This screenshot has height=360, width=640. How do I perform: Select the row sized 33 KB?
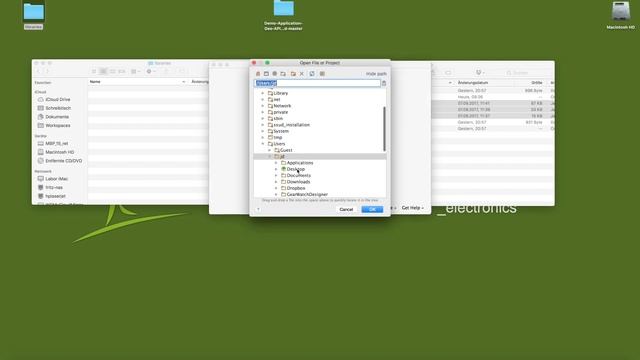pos(493,110)
